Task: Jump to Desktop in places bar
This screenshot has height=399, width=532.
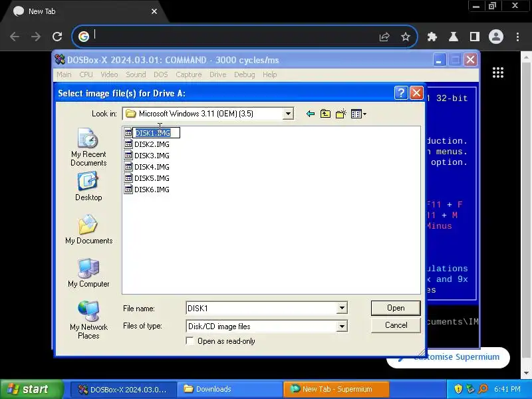Action: 88,187
